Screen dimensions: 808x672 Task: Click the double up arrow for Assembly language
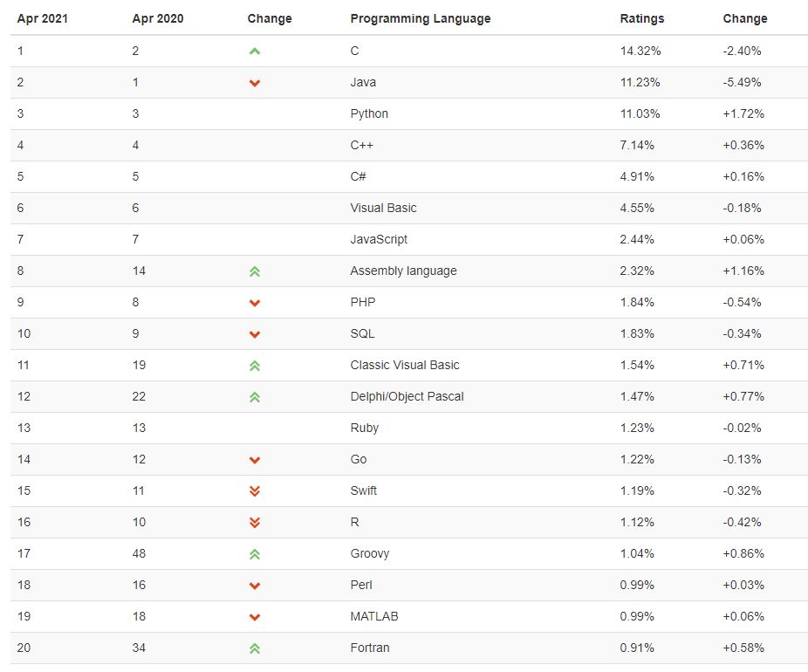[255, 271]
